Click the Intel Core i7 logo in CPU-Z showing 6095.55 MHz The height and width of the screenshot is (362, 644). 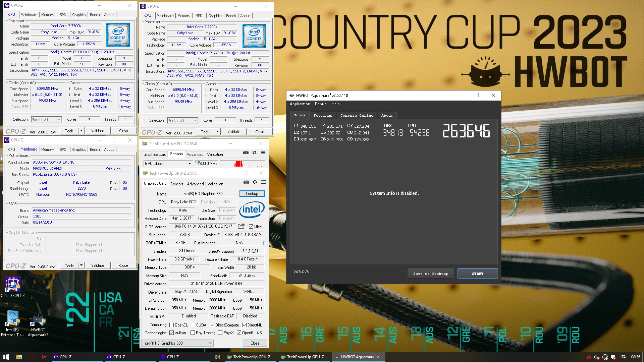(118, 35)
